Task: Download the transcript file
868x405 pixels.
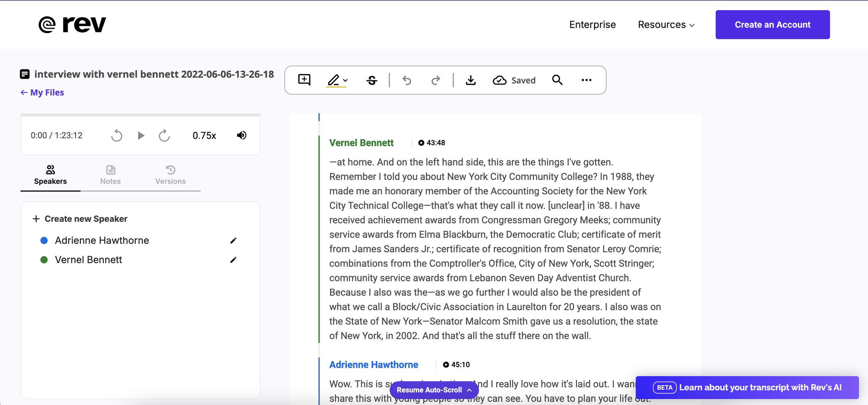Action: coord(470,80)
